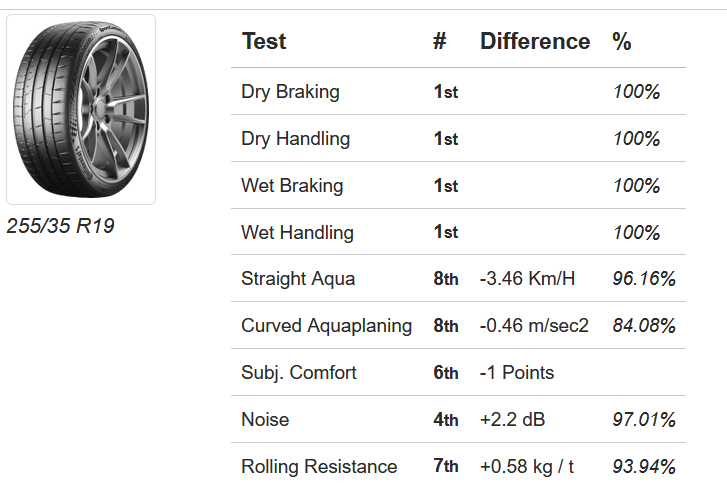Click the Noise test name
The image size is (727, 486).
pyautogui.click(x=265, y=420)
